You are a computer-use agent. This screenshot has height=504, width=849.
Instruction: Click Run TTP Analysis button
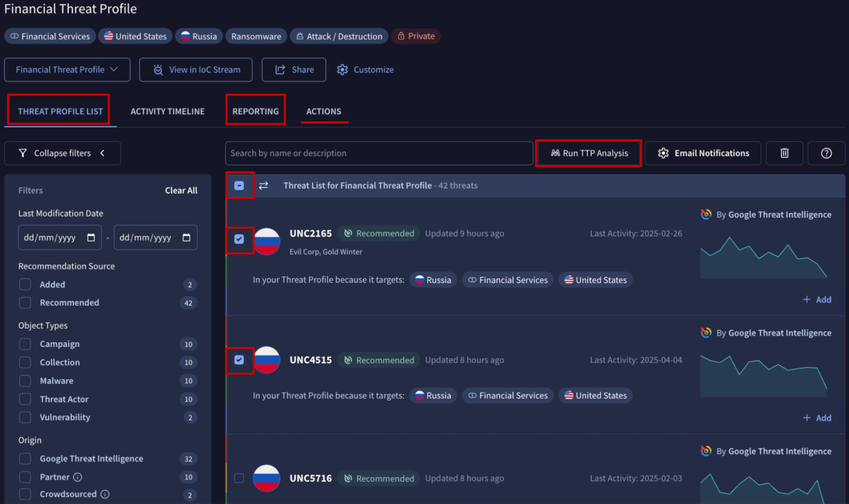589,153
